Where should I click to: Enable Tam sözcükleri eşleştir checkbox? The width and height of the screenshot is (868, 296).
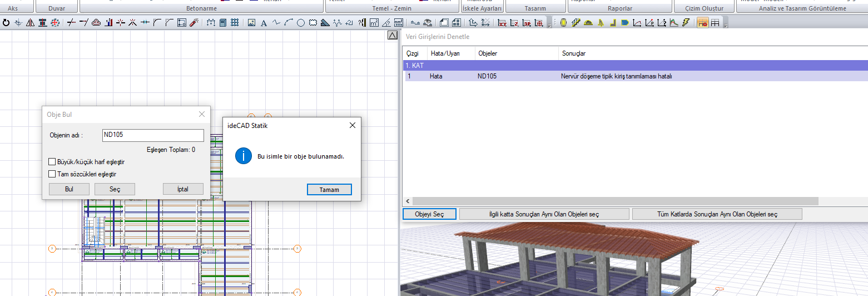pyautogui.click(x=52, y=174)
